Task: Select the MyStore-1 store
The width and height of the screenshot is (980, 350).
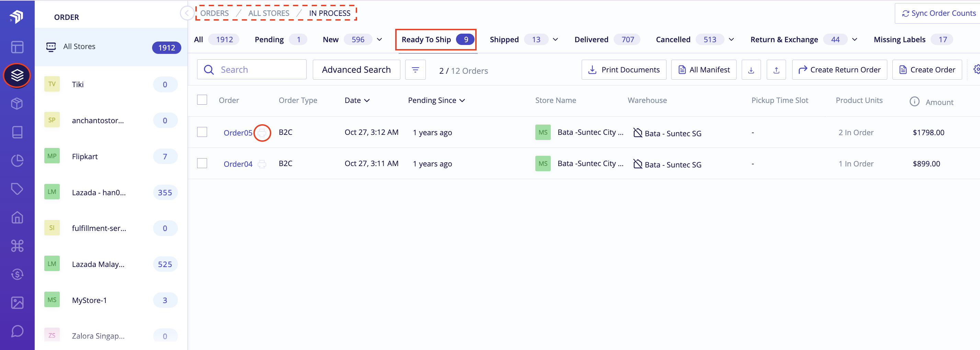Action: click(x=111, y=300)
